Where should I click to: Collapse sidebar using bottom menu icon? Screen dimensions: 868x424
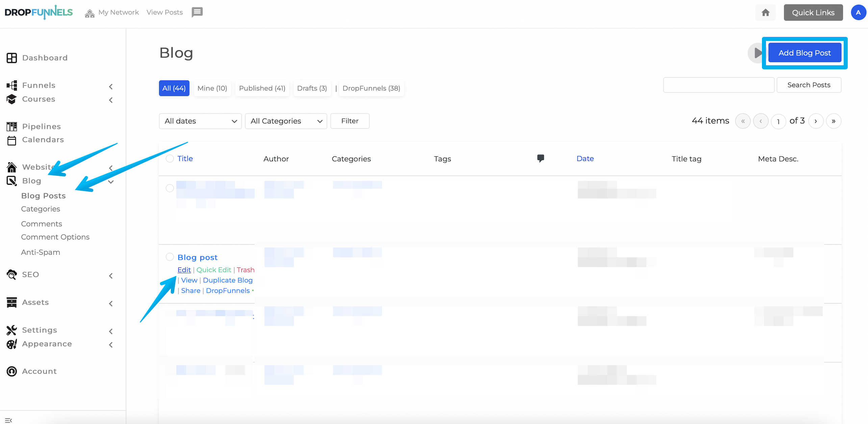pos(9,420)
